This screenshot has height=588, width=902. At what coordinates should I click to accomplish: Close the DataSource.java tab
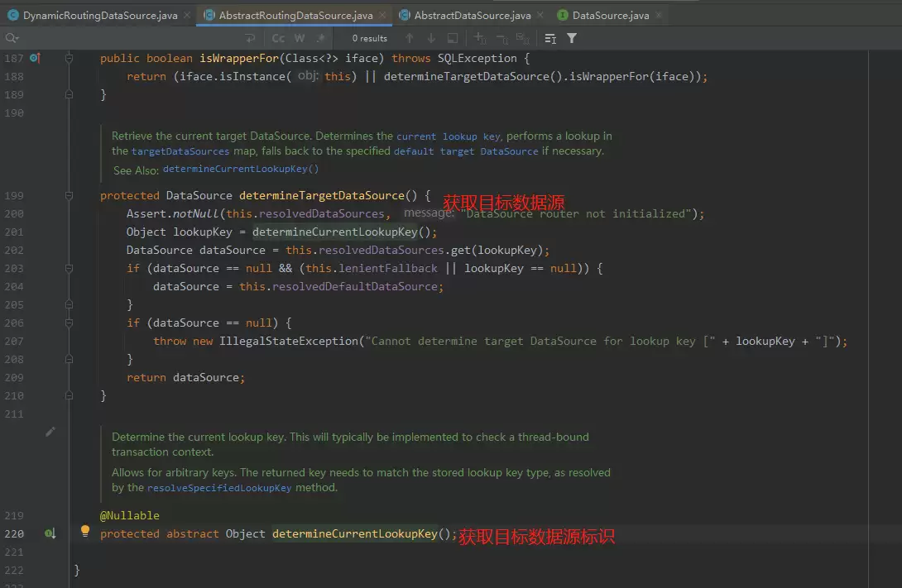click(x=659, y=16)
